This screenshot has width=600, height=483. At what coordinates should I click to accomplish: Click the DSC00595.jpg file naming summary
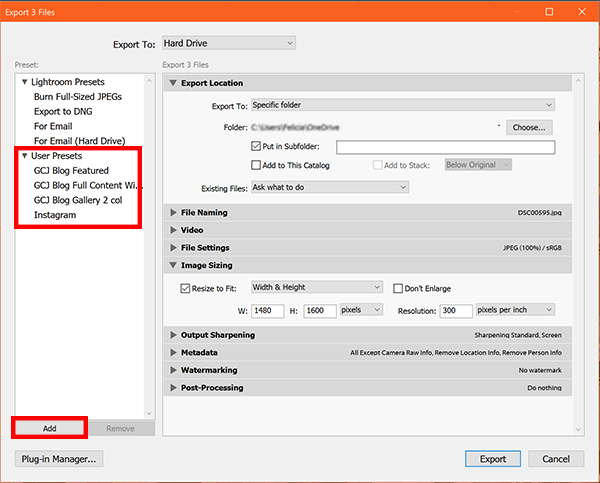[x=540, y=213]
